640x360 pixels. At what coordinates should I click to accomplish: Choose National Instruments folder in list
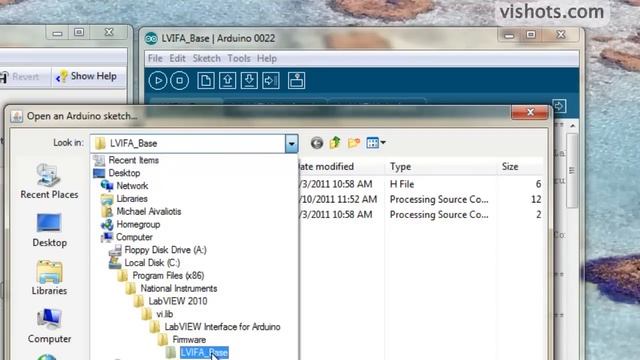click(179, 289)
